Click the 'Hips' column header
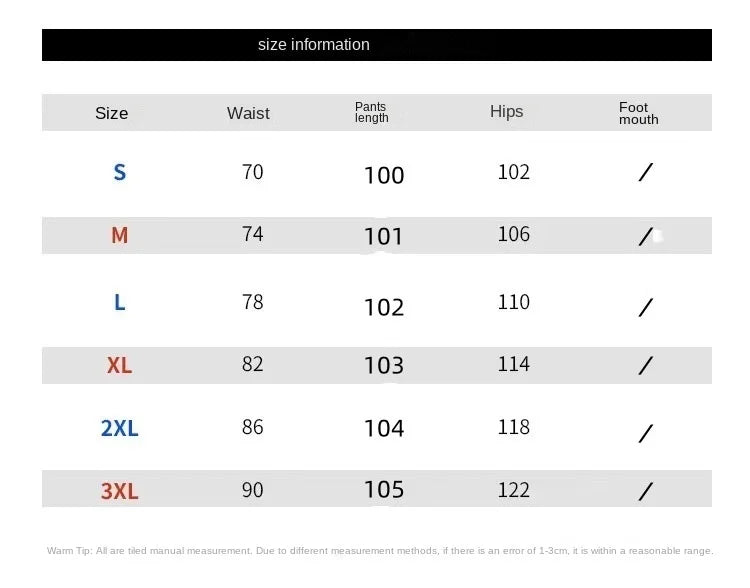 point(506,112)
